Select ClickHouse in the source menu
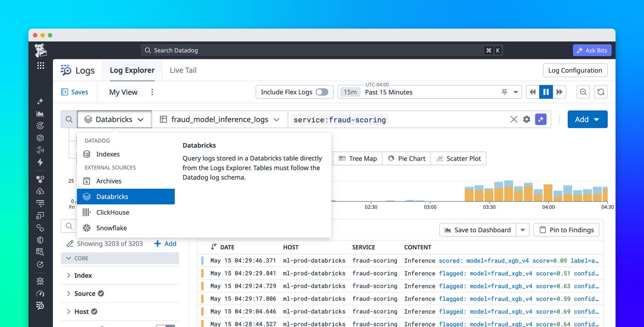This screenshot has height=327, width=644. click(x=126, y=212)
